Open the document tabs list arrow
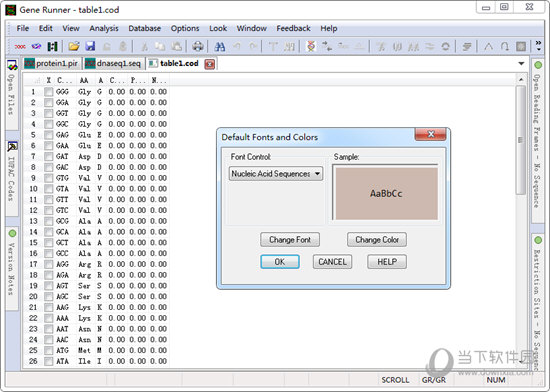The image size is (550, 392). [521, 63]
